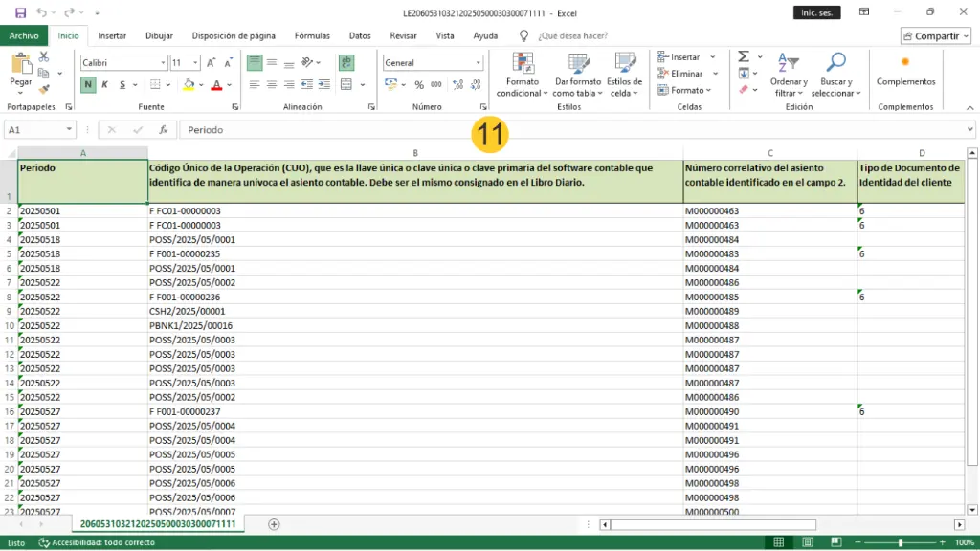This screenshot has width=980, height=551.
Task: Click the Compartir button
Action: click(x=935, y=35)
